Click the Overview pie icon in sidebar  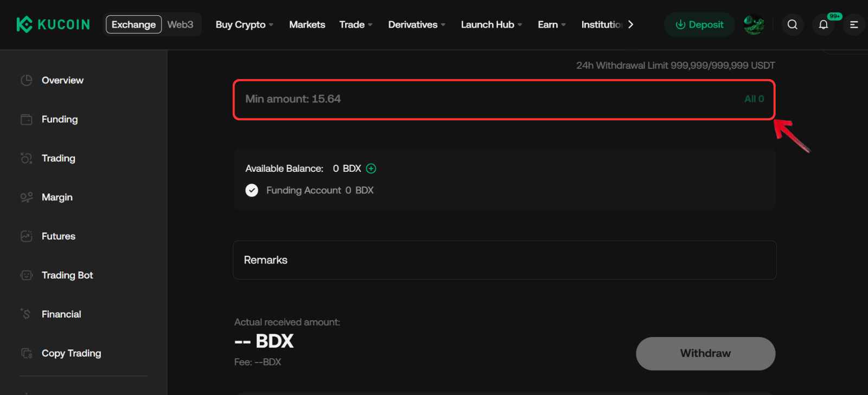click(27, 80)
